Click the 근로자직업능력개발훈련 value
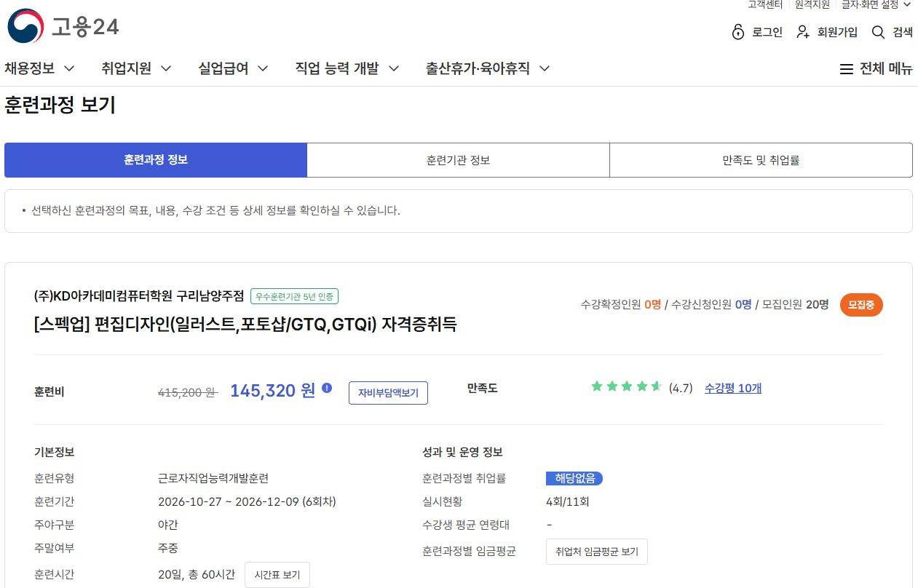This screenshot has width=918, height=588. [x=213, y=478]
